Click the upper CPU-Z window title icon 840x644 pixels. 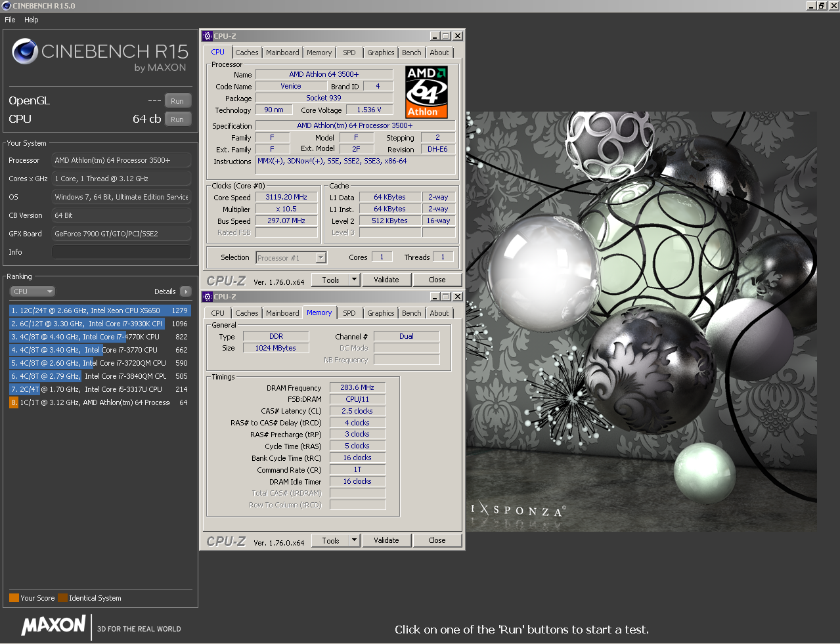pyautogui.click(x=208, y=36)
